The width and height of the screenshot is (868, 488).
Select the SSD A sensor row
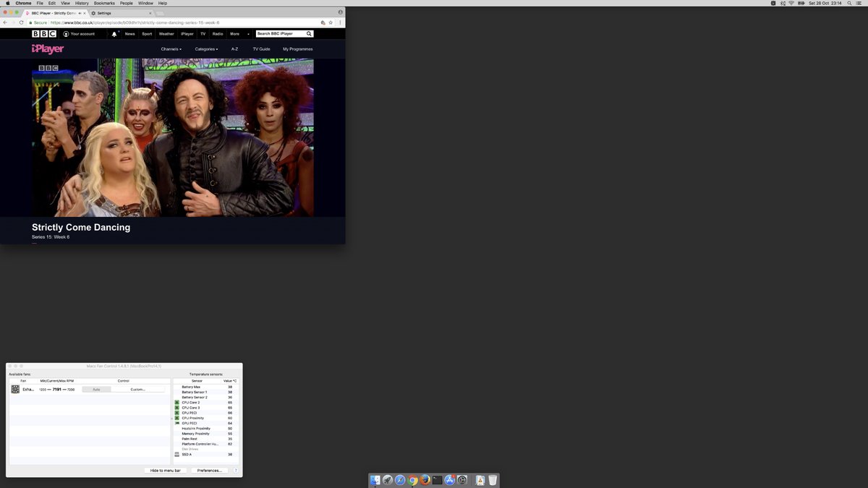click(205, 455)
